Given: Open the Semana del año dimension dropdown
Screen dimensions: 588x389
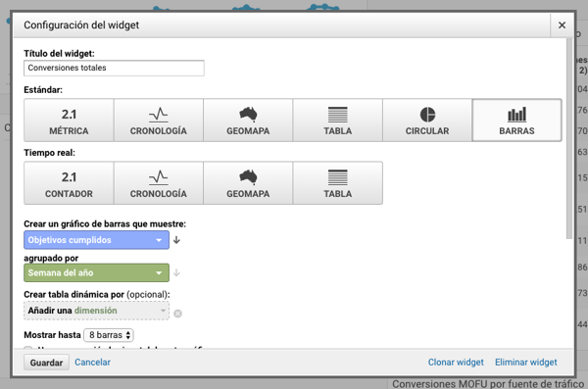Looking at the screenshot, I should click(x=96, y=272).
